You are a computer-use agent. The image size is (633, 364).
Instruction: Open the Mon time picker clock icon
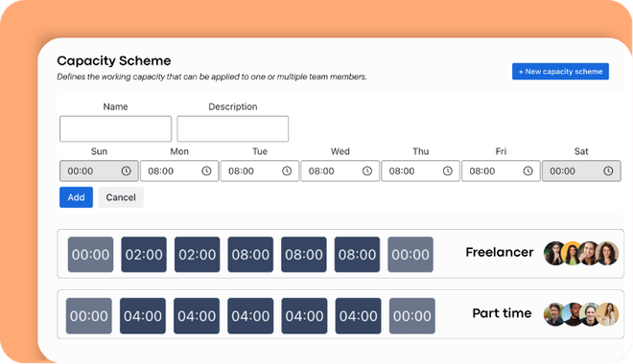pos(206,171)
